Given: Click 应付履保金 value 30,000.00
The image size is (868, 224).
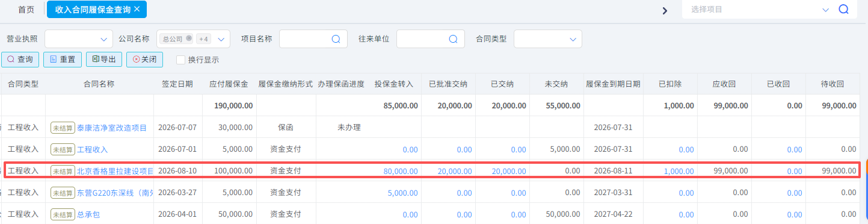Looking at the screenshot, I should (236, 128).
